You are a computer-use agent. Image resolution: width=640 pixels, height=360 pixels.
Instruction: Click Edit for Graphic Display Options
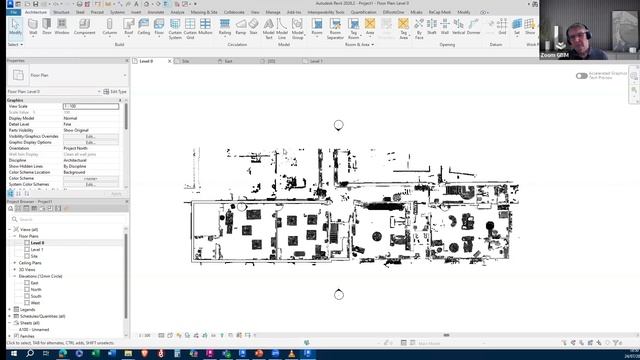pyautogui.click(x=91, y=142)
